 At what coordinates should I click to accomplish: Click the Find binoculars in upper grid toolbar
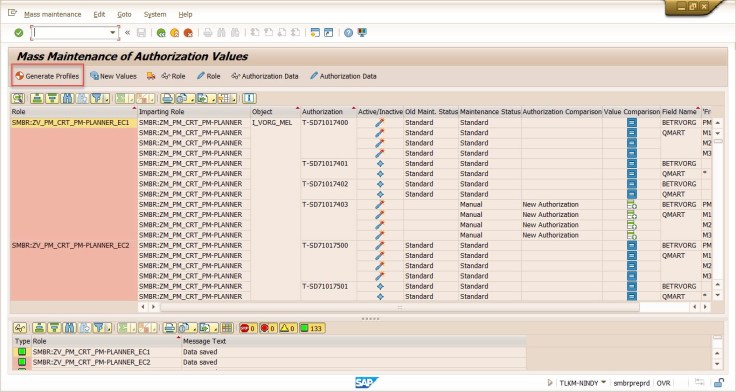67,98
